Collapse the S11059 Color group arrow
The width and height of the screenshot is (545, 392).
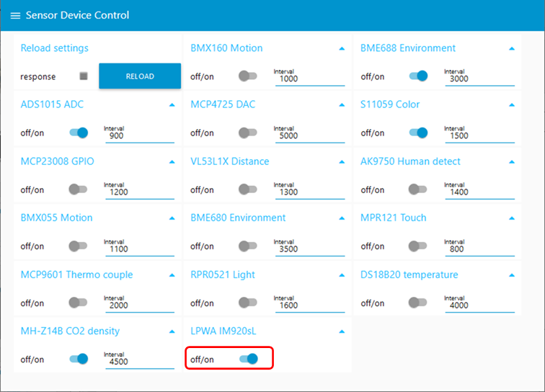pos(512,104)
